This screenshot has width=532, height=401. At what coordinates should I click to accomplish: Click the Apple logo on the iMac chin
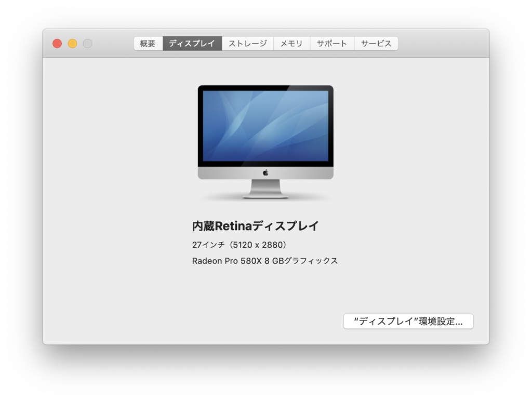pyautogui.click(x=265, y=172)
